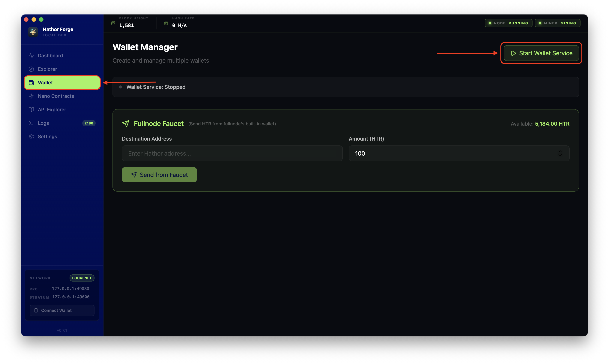Click the Logs terminal prompt icon
This screenshot has height=364, width=609.
pyautogui.click(x=31, y=123)
